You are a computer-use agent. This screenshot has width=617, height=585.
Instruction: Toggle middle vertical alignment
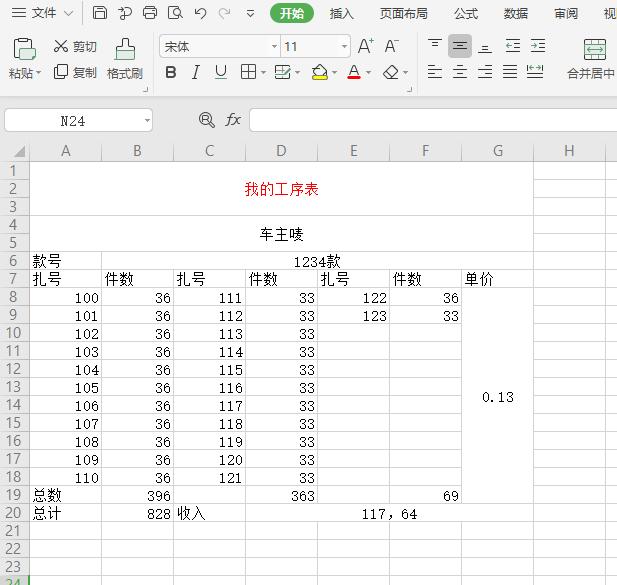point(460,46)
